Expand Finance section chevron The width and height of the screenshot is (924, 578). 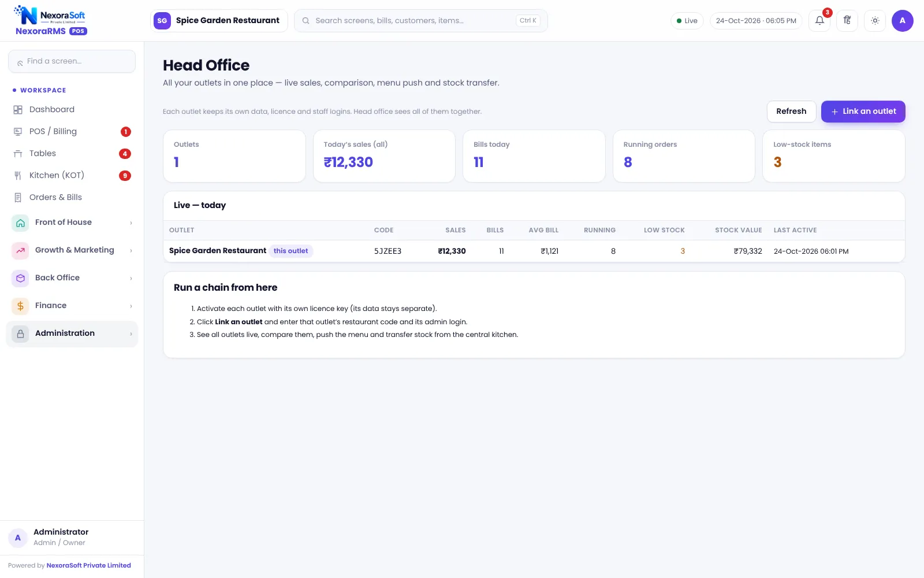coord(131,306)
